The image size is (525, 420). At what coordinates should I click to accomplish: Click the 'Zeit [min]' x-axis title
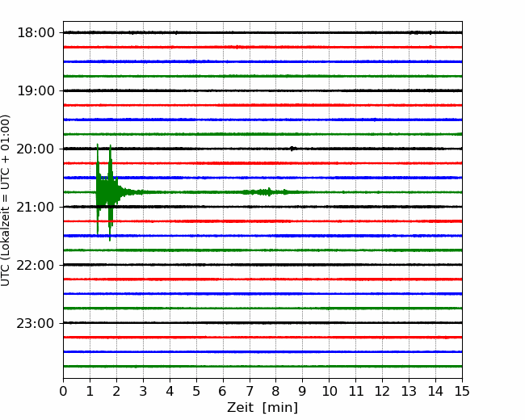pos(262,408)
